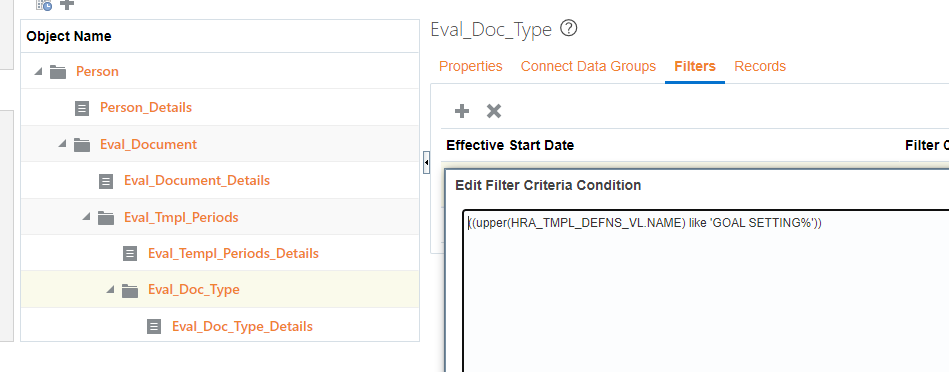The image size is (949, 372).
Task: Collapse the Person tree node
Action: (38, 71)
